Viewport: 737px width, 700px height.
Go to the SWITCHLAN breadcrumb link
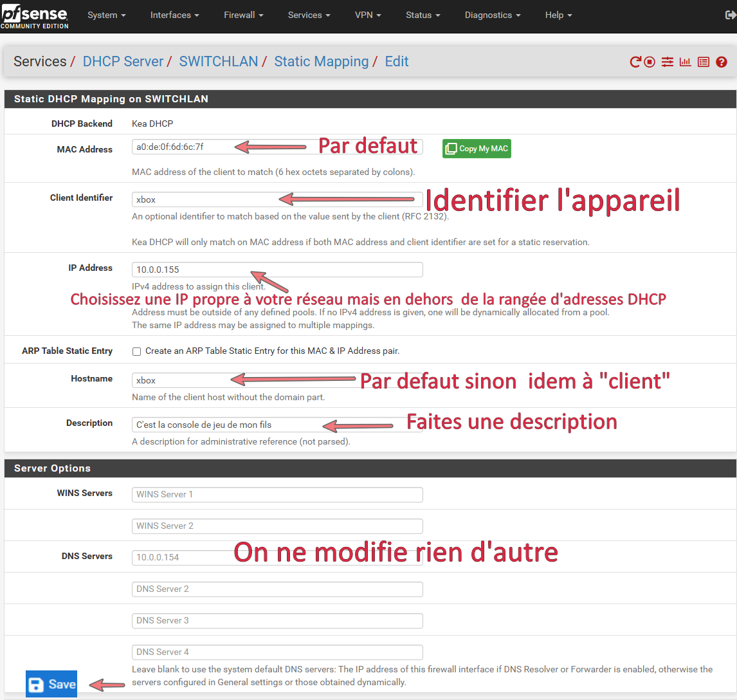pos(218,62)
